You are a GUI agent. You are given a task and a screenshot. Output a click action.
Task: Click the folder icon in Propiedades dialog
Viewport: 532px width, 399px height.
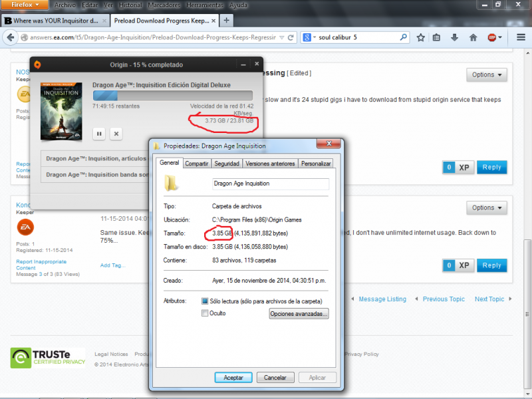point(170,184)
